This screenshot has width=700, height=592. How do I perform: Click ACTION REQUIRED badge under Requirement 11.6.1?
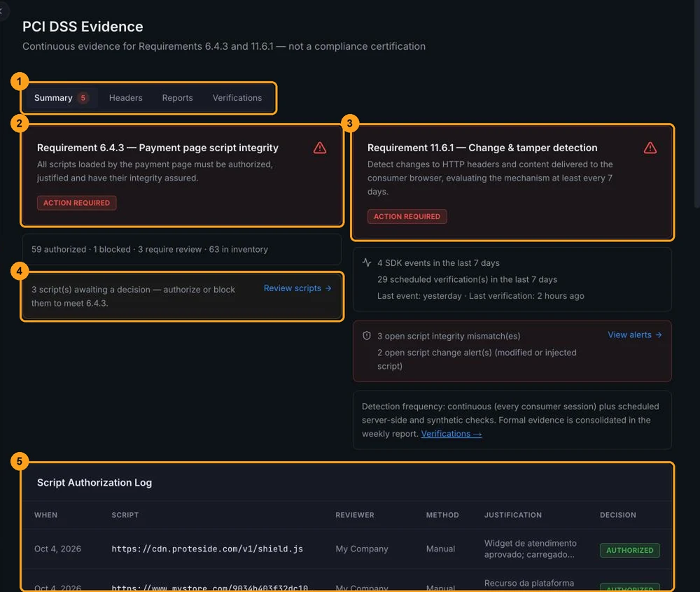point(407,216)
